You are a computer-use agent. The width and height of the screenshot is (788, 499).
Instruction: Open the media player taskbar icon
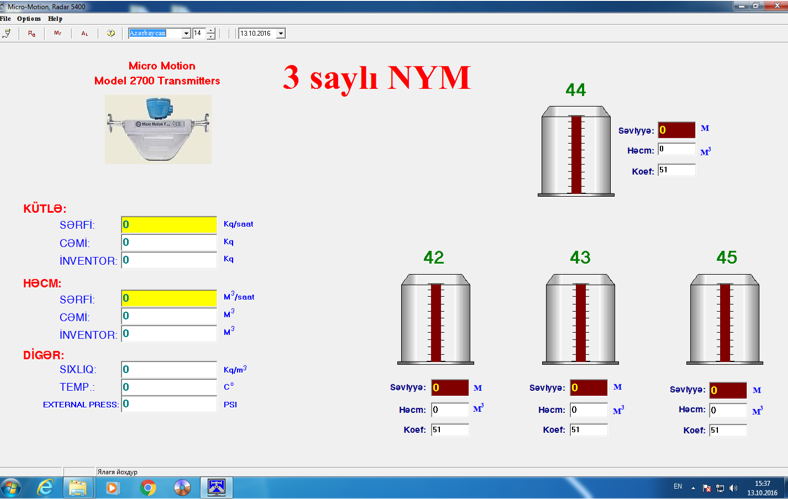[113, 488]
